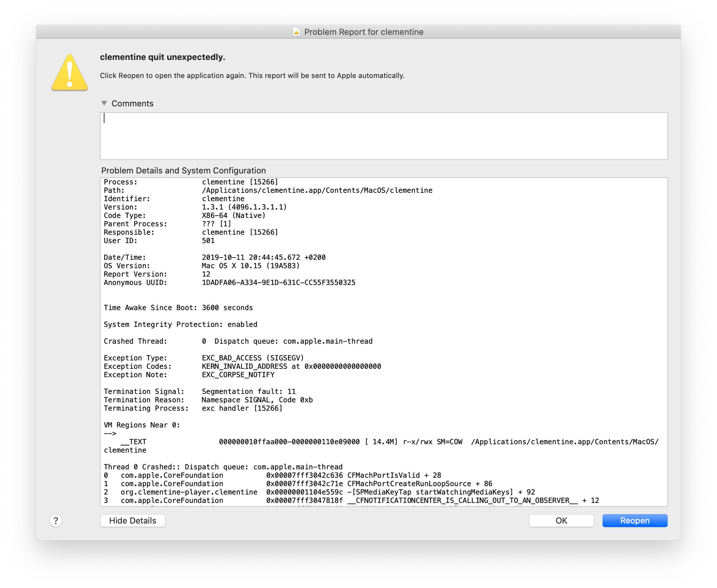The height and width of the screenshot is (588, 717).
Task: Collapse the Comments disclosure triangle
Action: pos(104,103)
